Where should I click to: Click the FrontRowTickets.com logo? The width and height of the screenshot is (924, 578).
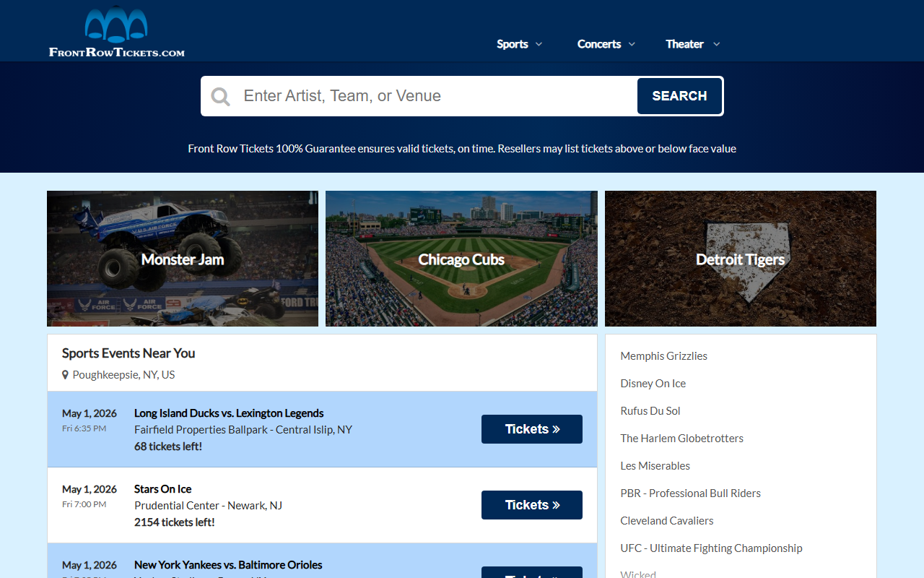117,33
